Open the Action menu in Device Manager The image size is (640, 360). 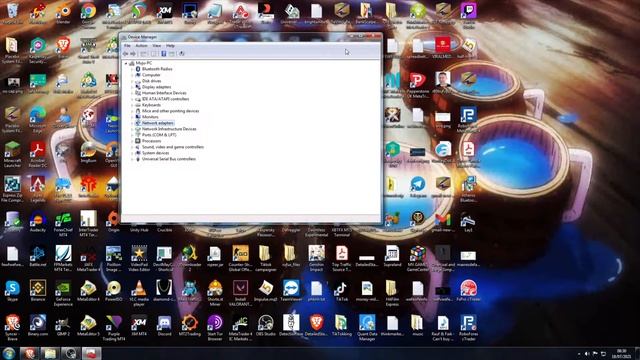click(x=141, y=46)
